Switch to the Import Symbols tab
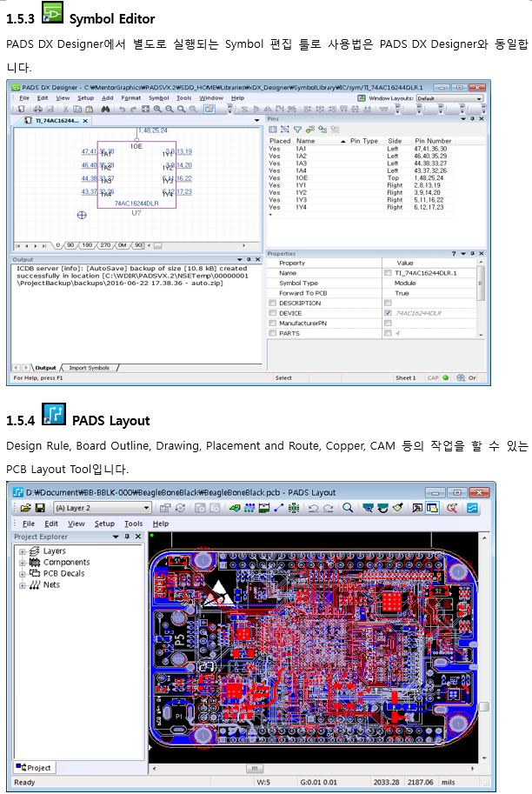532x794 pixels. [x=89, y=368]
